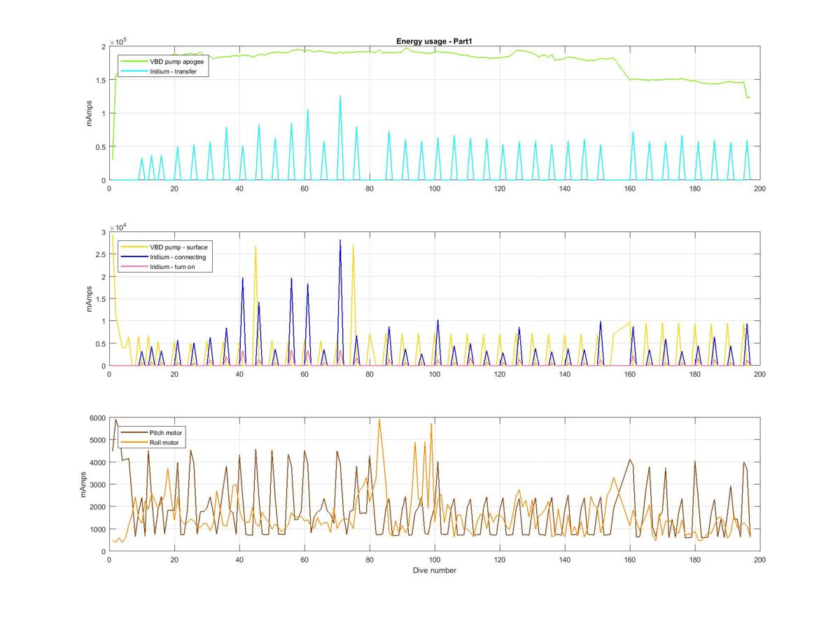This screenshot has height=620, width=840.
Task: Click the ×10^4 exponent label on middle plot
Action: tap(118, 227)
